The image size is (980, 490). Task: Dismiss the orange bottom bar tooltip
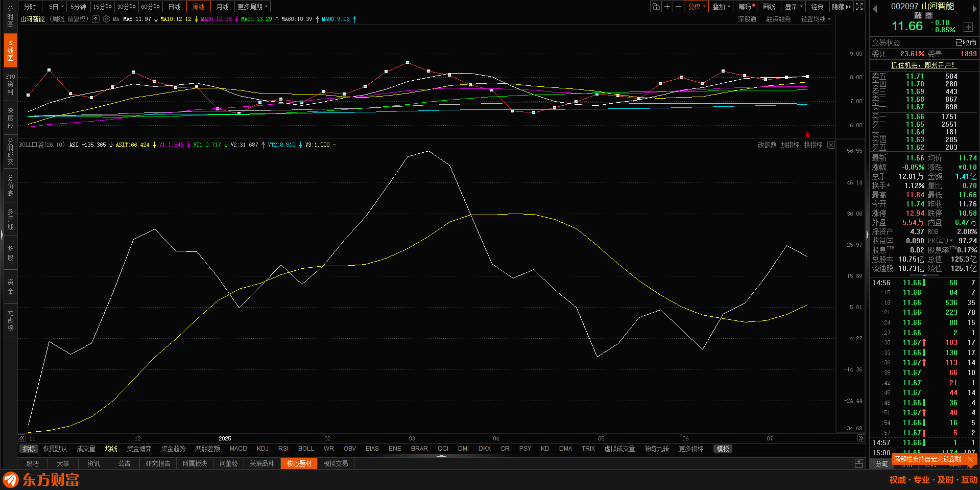[971, 459]
